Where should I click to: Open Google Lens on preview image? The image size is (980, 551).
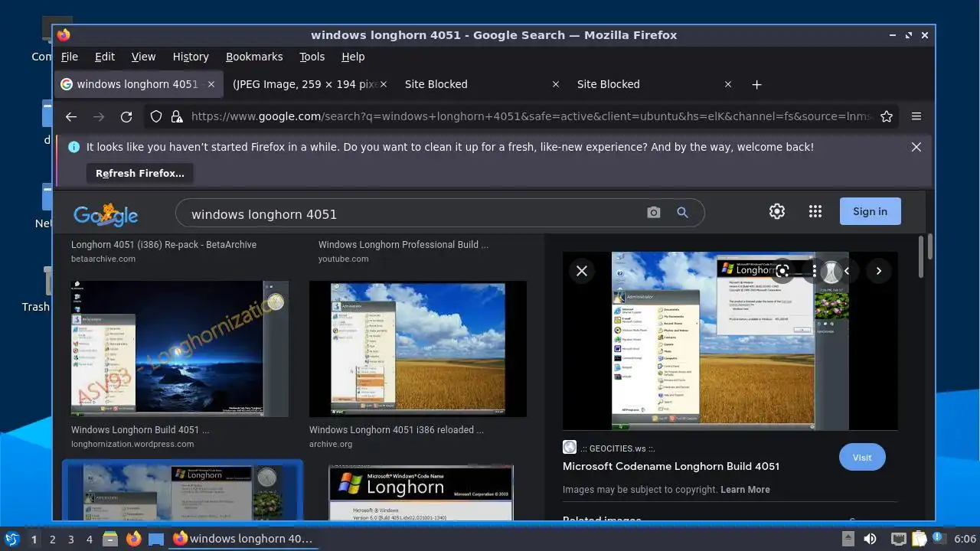[782, 271]
